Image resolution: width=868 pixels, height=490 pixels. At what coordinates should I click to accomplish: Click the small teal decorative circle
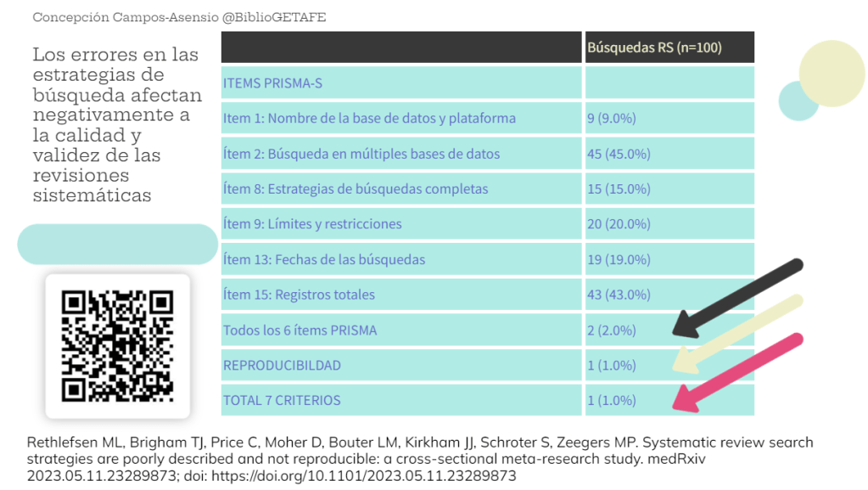[797, 101]
